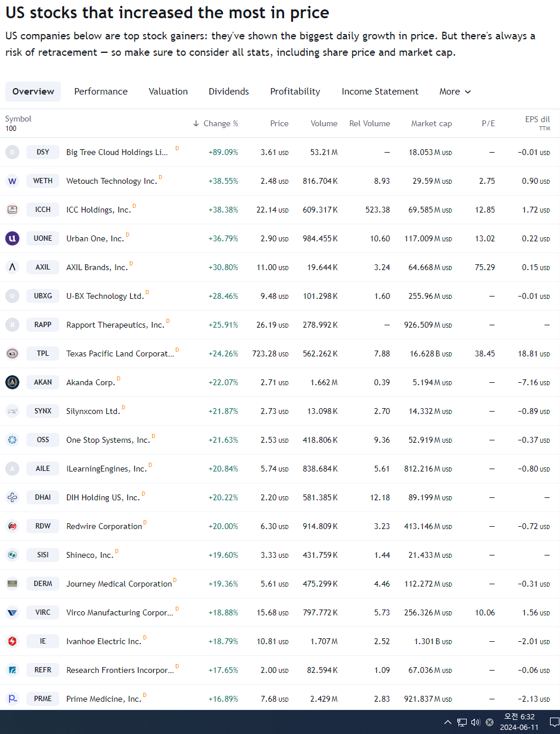Open the DSY ticker symbol

(x=43, y=152)
